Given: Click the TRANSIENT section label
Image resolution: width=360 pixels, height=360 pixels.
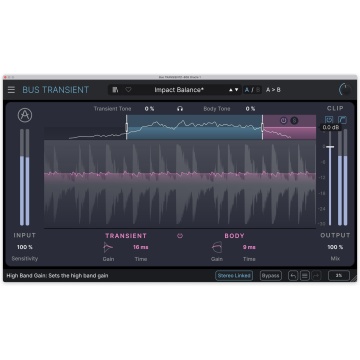Looking at the screenshot, I should [126, 236].
